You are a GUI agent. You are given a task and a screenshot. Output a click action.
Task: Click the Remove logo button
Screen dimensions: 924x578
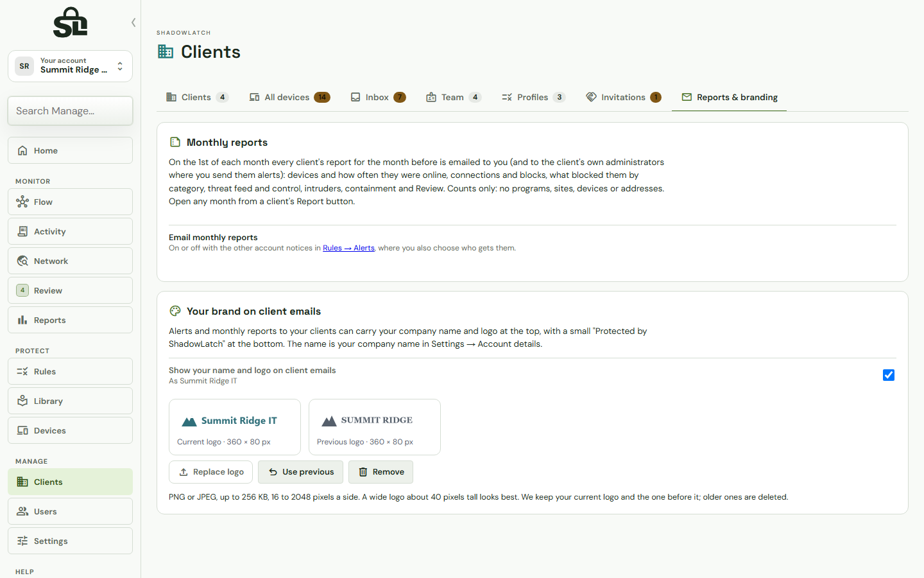pyautogui.click(x=381, y=472)
